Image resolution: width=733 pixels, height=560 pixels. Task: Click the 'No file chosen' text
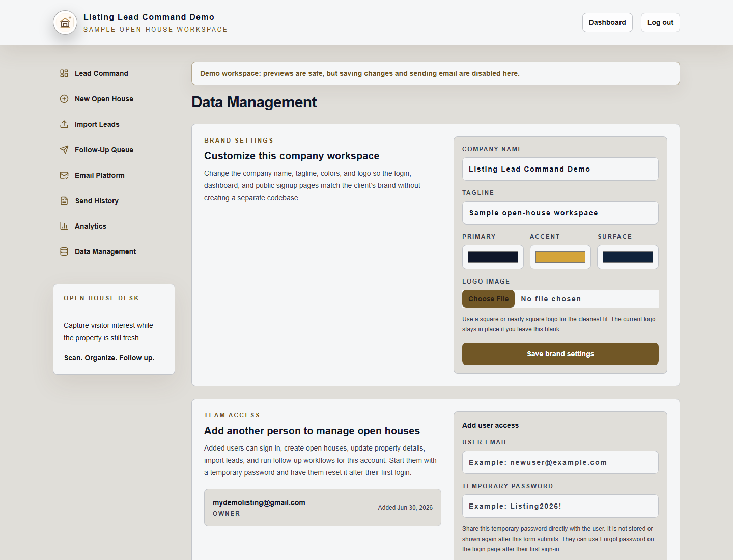[551, 299]
